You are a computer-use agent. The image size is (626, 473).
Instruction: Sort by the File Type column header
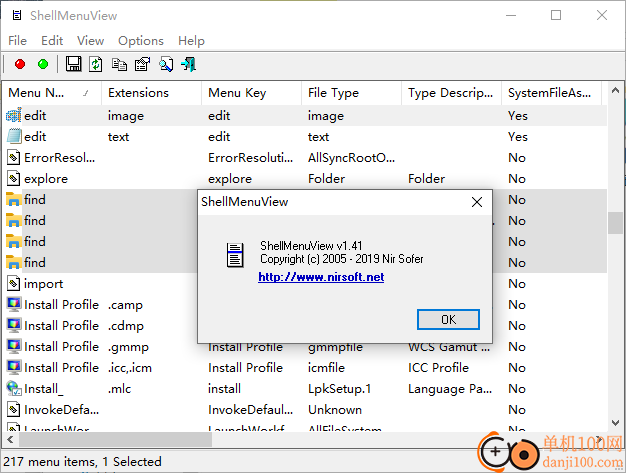[x=351, y=93]
